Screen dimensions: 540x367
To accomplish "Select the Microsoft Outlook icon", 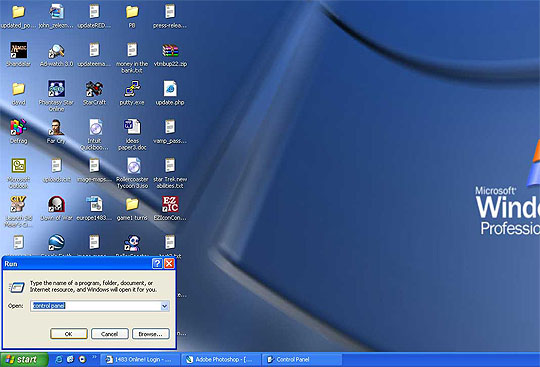I will point(19,166).
